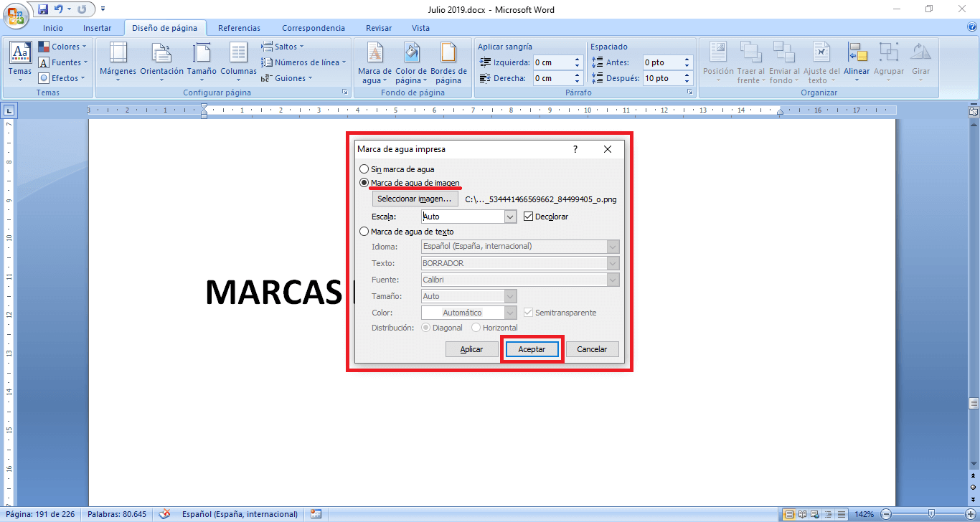
Task: Customize quick access toolbar dropdown
Action: tap(103, 9)
